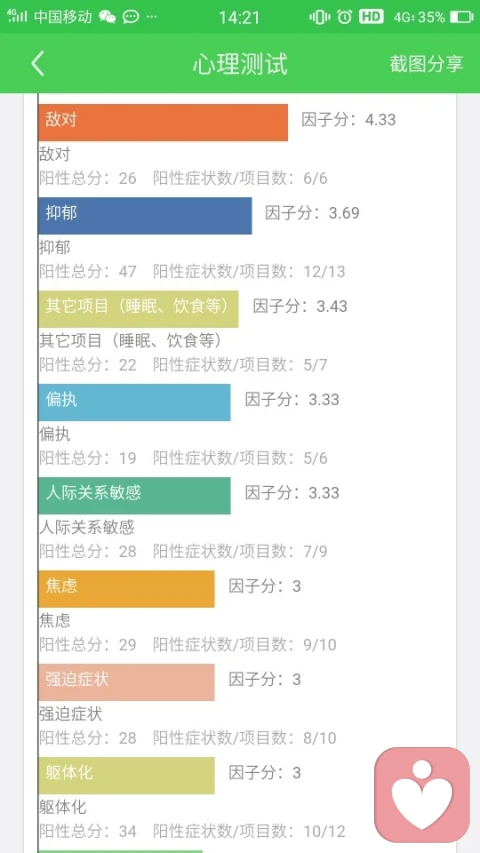480x853 pixels.
Task: Select the light blue 偏执 bar
Action: click(x=134, y=403)
